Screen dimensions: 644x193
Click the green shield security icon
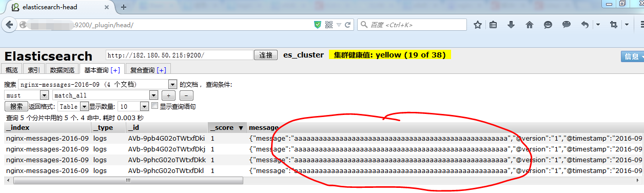[x=318, y=25]
